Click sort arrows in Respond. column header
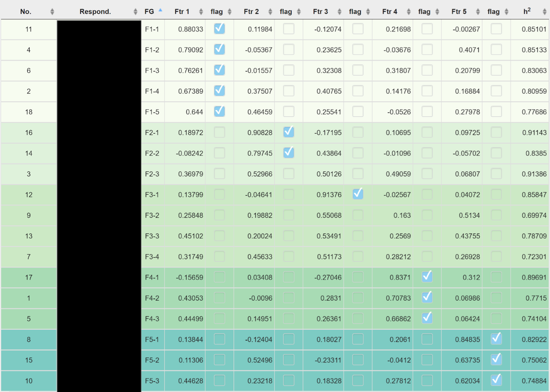 tap(135, 12)
